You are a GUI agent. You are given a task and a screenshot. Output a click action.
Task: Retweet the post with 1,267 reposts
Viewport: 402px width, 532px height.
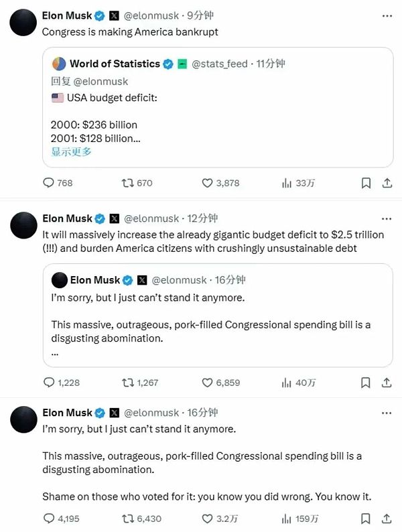pos(126,383)
